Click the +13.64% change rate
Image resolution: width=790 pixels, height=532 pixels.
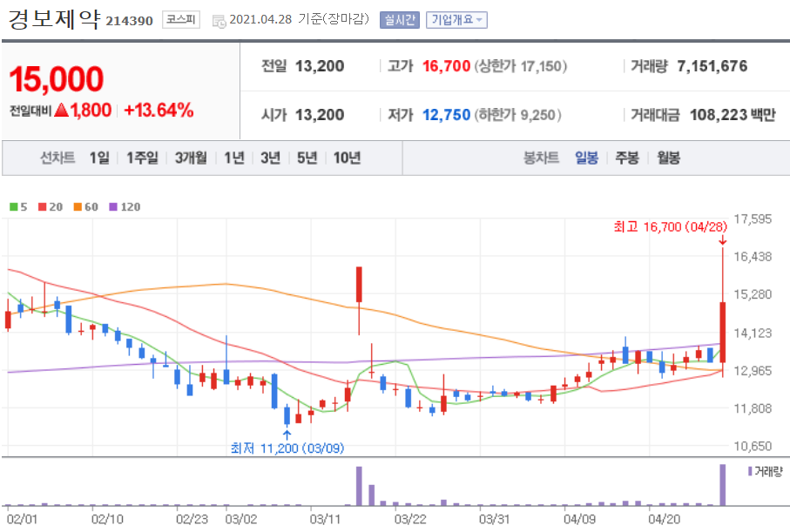(x=159, y=110)
